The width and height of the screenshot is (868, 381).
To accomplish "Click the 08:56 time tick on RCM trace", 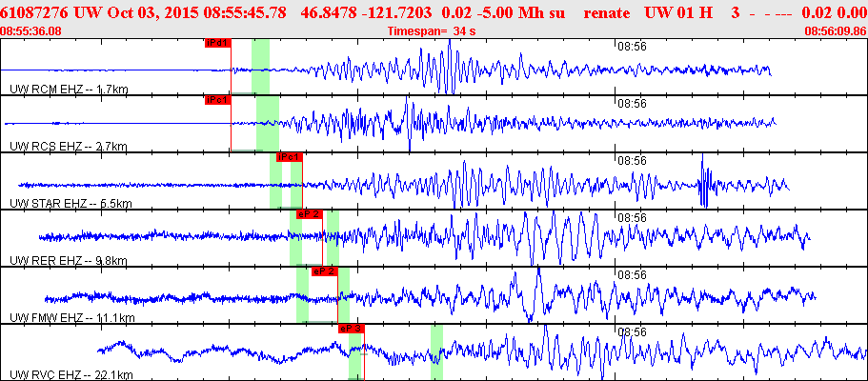I will point(632,46).
